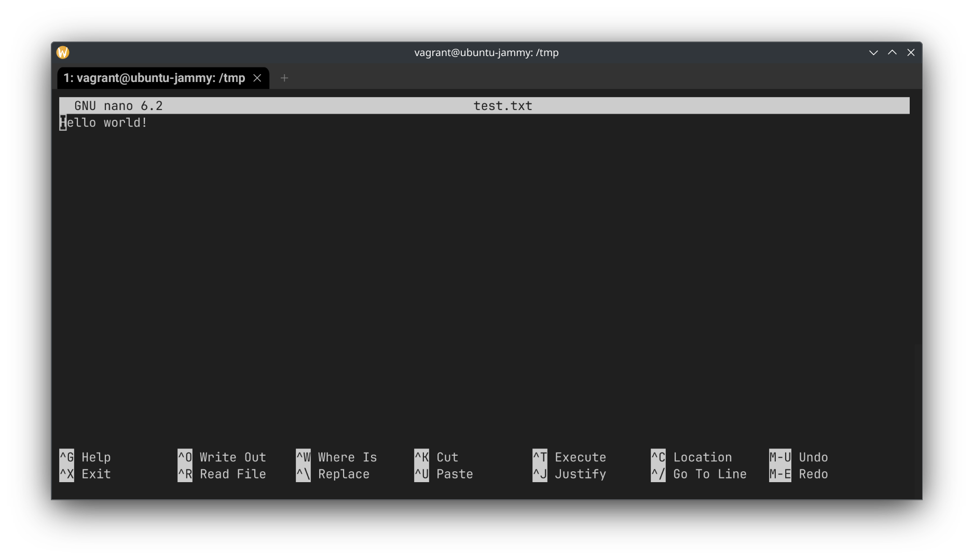Close the vagrant@ubuntu-jammy terminal tab

pyautogui.click(x=257, y=78)
